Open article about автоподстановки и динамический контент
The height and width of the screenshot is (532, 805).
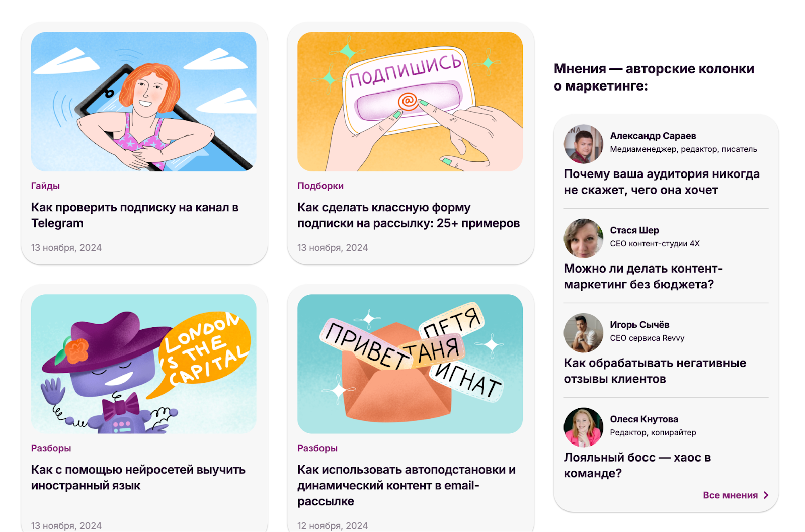coord(407,485)
